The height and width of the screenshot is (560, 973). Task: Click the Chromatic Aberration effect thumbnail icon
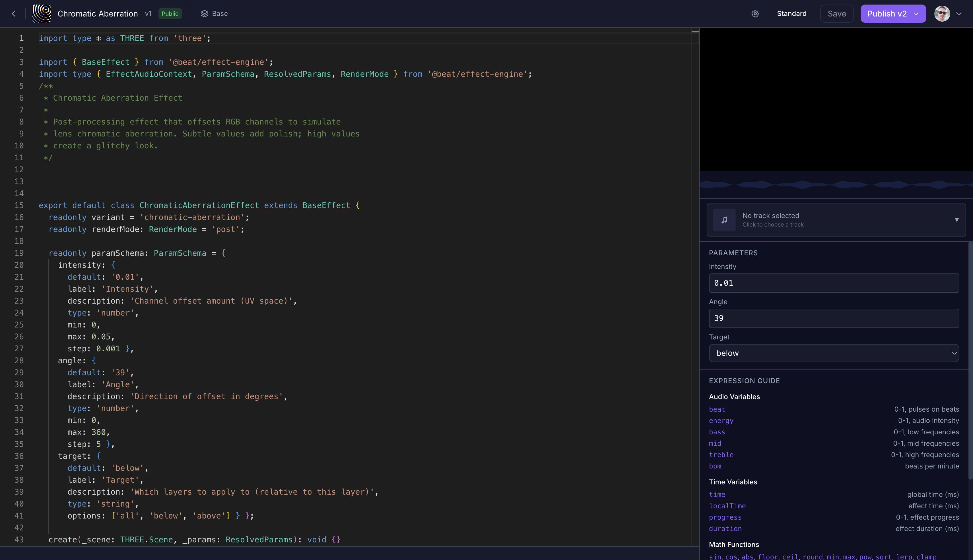coord(42,13)
